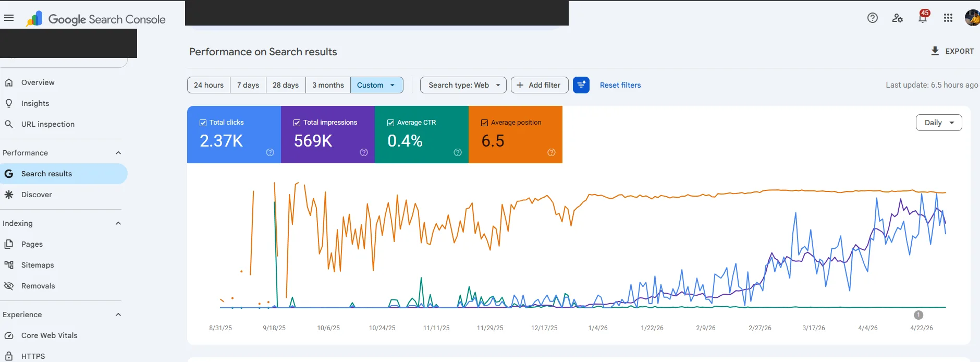Collapse the Indexing section
The image size is (980, 362).
(118, 223)
